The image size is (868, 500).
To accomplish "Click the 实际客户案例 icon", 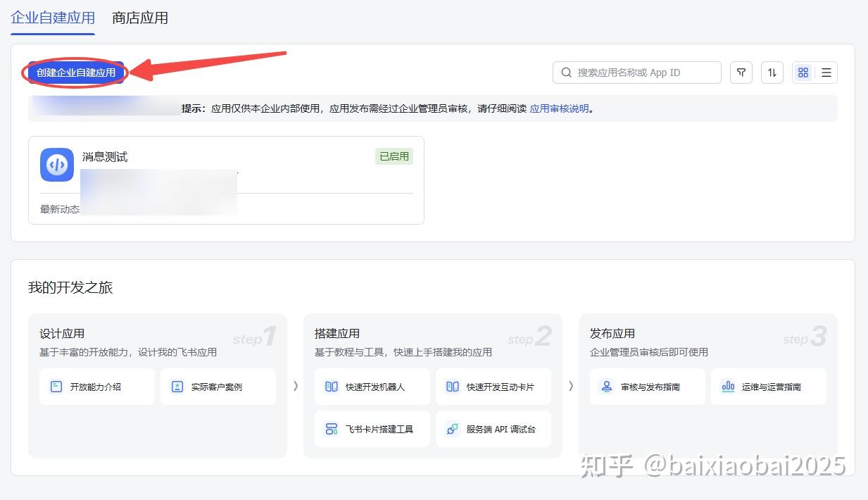I will (177, 387).
